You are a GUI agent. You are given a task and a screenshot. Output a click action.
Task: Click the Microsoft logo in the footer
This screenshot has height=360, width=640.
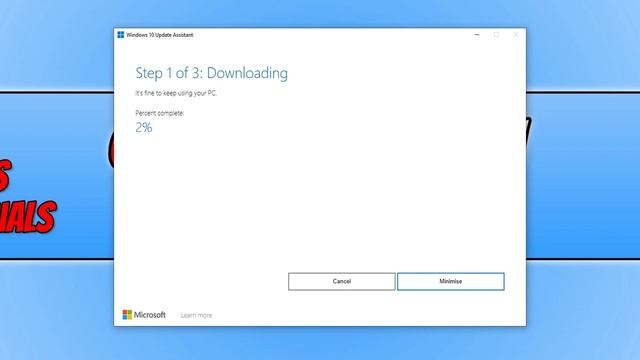144,315
